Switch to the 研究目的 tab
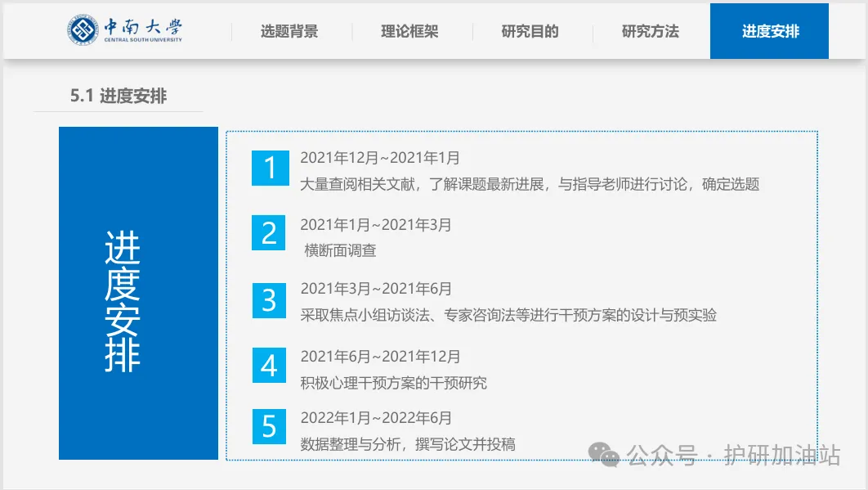Image resolution: width=868 pixels, height=490 pixels. (530, 32)
